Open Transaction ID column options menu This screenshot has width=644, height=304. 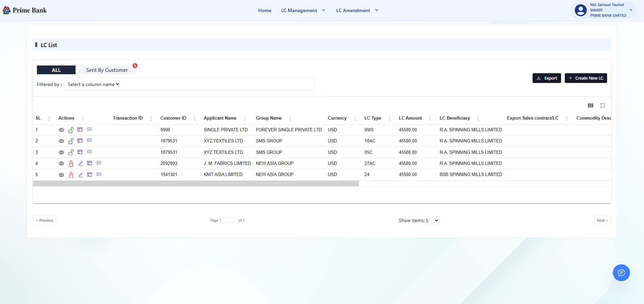(151, 119)
